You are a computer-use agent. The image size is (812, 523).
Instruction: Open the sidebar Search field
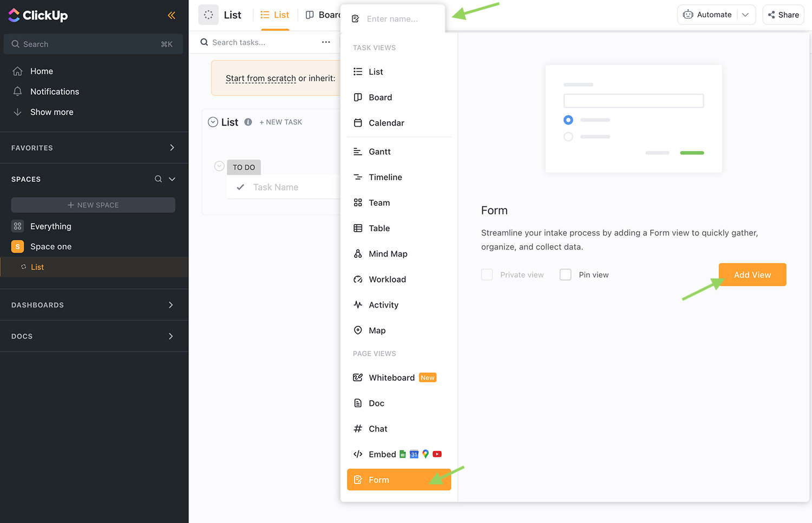click(93, 44)
